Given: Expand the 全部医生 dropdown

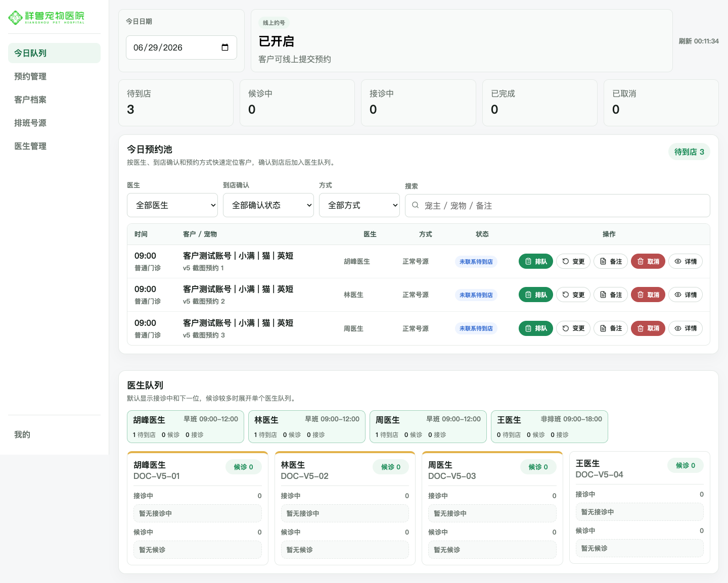Looking at the screenshot, I should point(172,205).
